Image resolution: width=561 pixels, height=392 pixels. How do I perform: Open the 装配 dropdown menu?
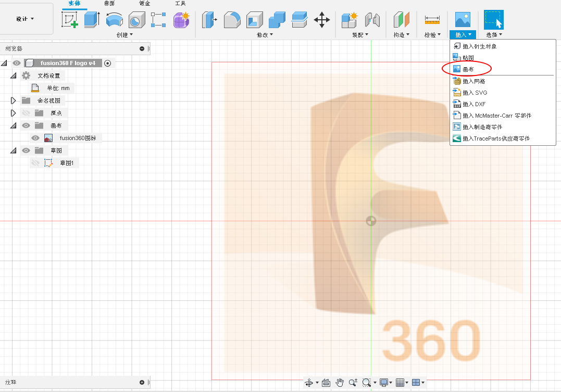[360, 35]
